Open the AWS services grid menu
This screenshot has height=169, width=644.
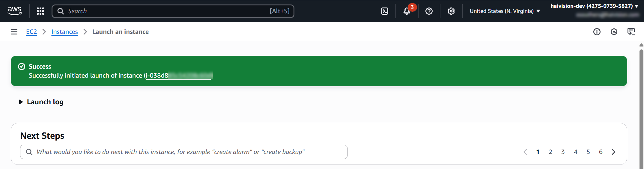[x=40, y=11]
